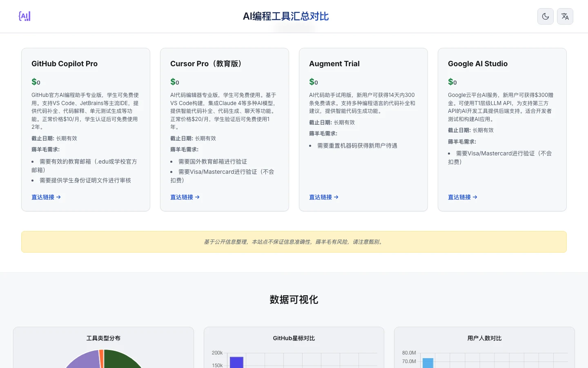Click the AI编程工具汇总对比 page title

tap(286, 16)
